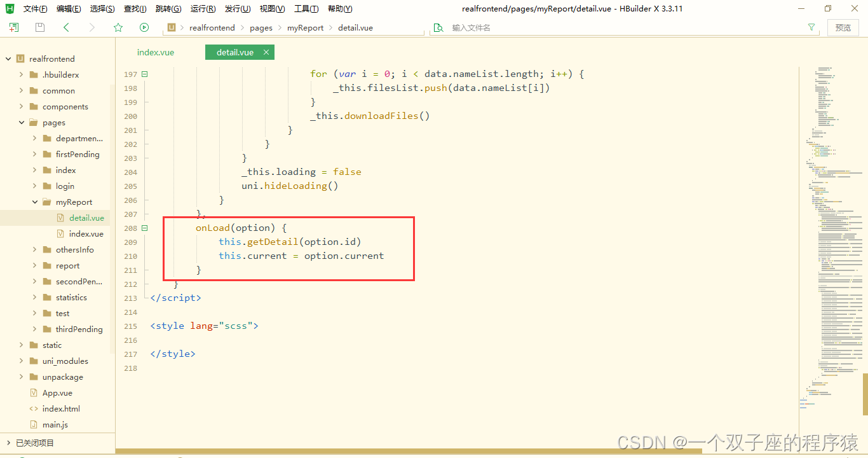The height and width of the screenshot is (458, 868).
Task: Collapse the realfrontend project tree
Action: pyautogui.click(x=8, y=59)
